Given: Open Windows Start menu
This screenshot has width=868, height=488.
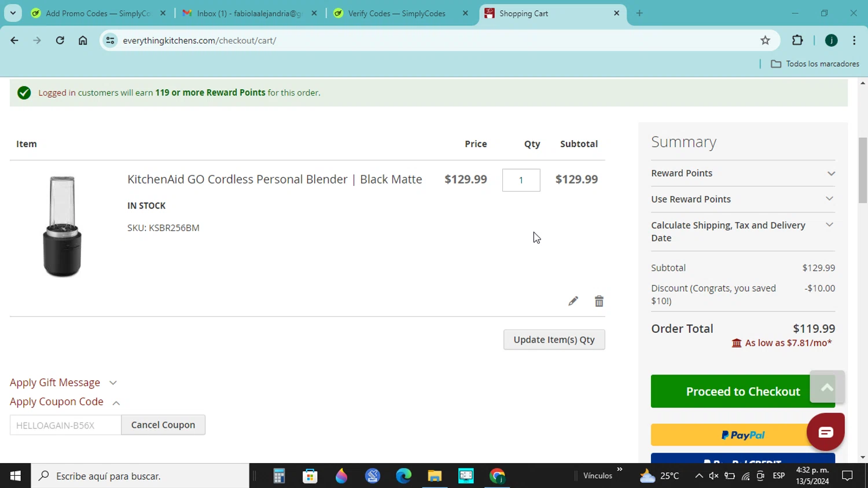Looking at the screenshot, I should [x=16, y=476].
